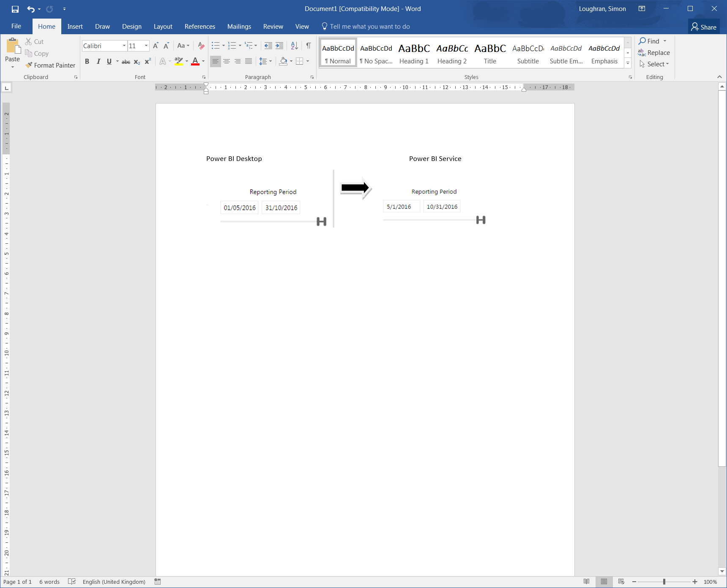Toggle underline formatting
Image resolution: width=727 pixels, height=588 pixels.
click(x=109, y=62)
